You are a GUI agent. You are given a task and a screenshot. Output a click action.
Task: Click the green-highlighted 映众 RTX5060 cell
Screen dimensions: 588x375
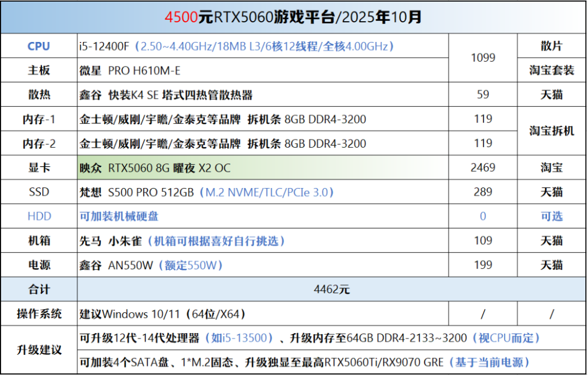[155, 168]
